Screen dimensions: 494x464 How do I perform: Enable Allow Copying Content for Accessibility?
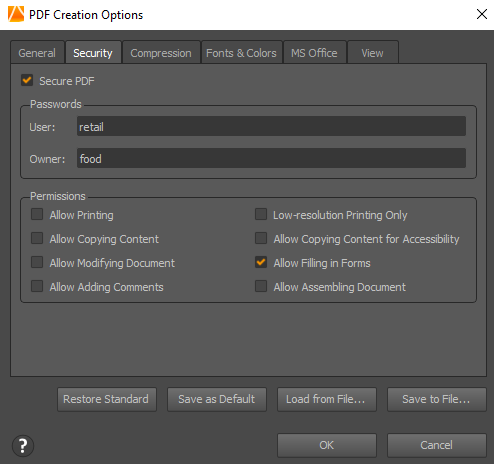point(261,238)
